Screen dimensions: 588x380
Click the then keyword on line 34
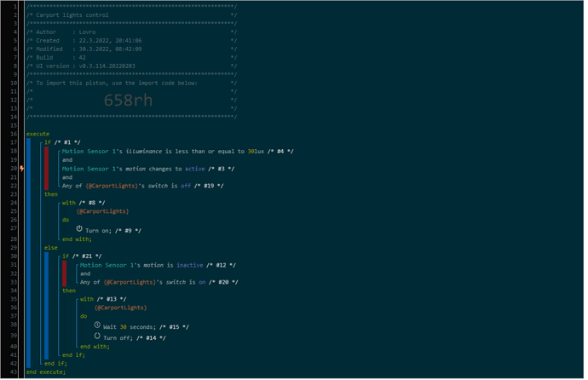pyautogui.click(x=69, y=291)
